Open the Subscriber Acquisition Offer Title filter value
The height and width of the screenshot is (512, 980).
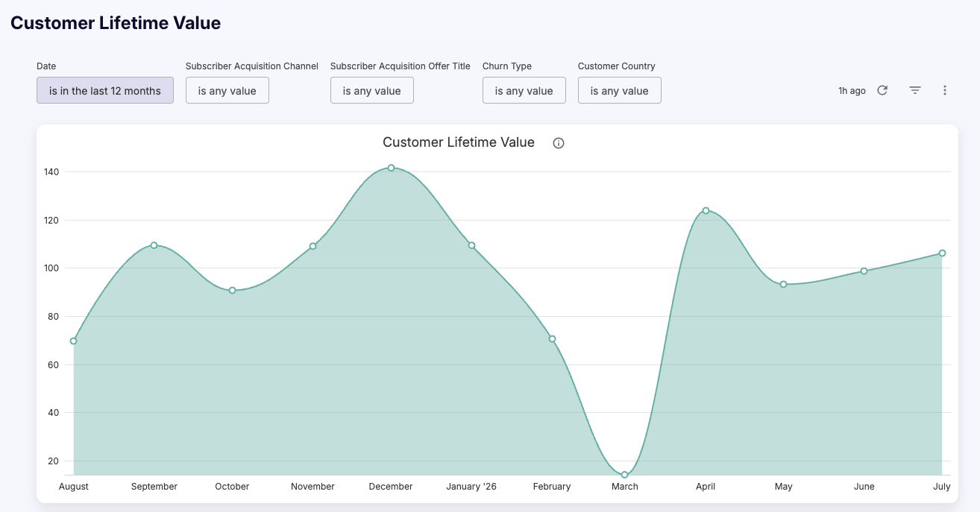pyautogui.click(x=372, y=90)
